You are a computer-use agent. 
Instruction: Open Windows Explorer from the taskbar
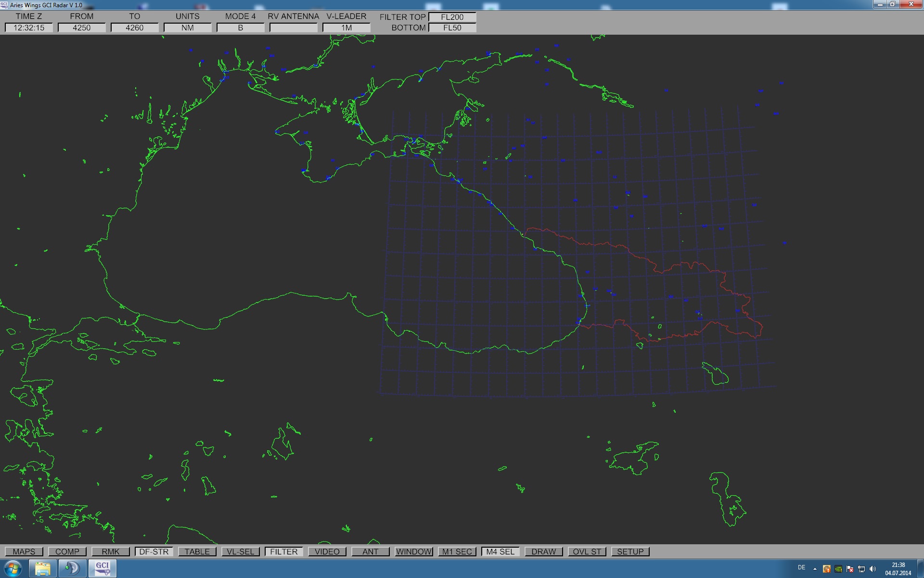[43, 568]
